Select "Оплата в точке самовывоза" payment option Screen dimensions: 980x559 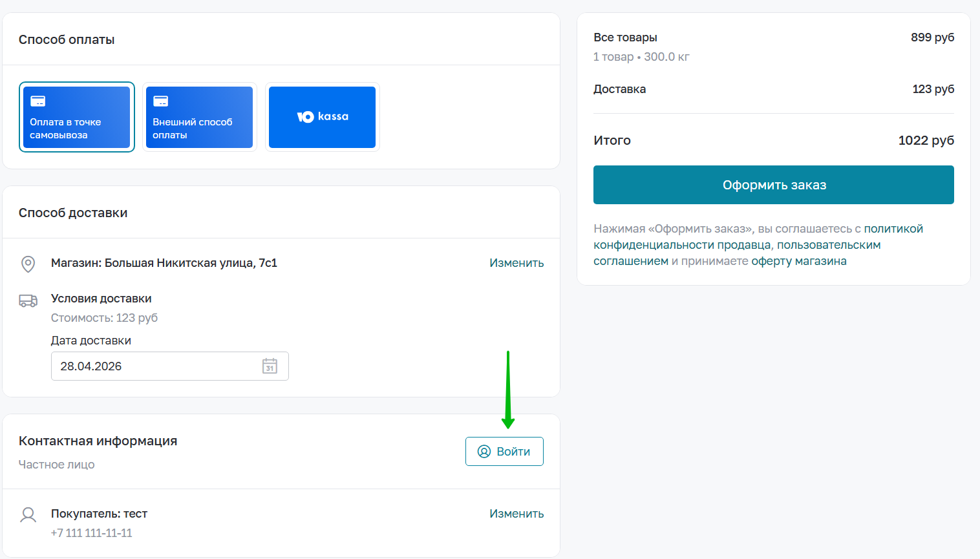(76, 117)
